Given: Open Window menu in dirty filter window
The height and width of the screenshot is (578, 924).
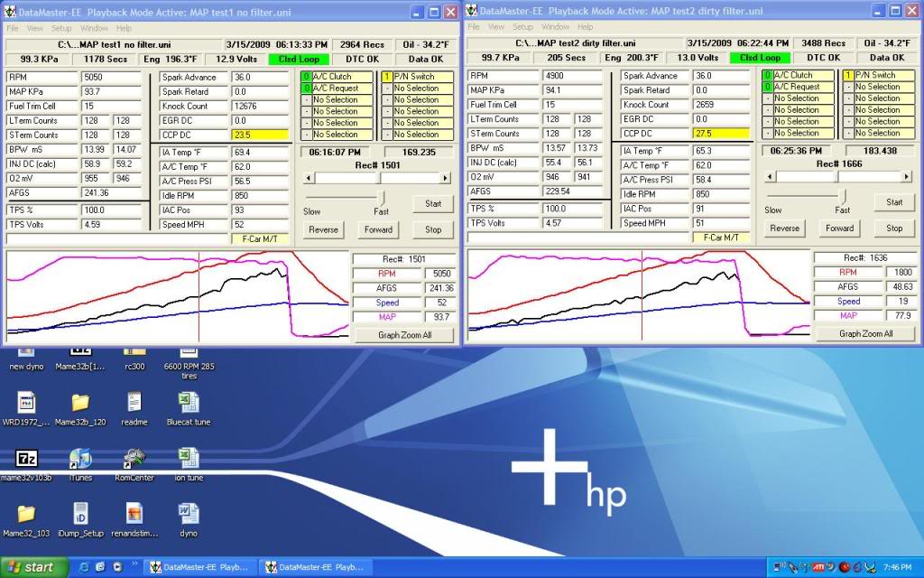Looking at the screenshot, I should pos(555,26).
